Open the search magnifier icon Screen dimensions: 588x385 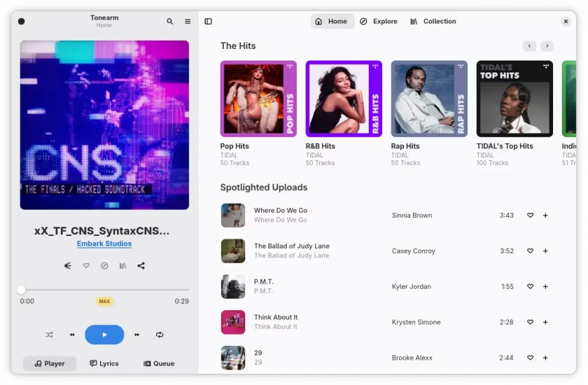tap(170, 22)
